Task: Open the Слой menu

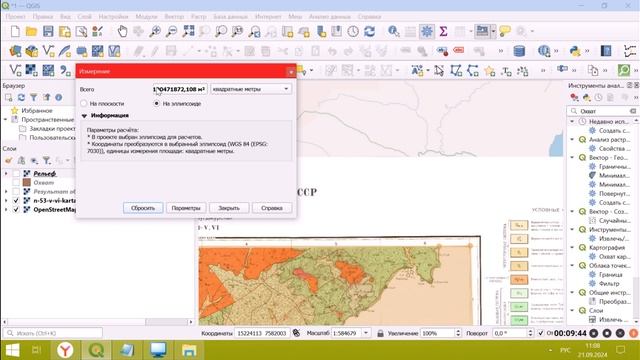Action: [x=84, y=17]
